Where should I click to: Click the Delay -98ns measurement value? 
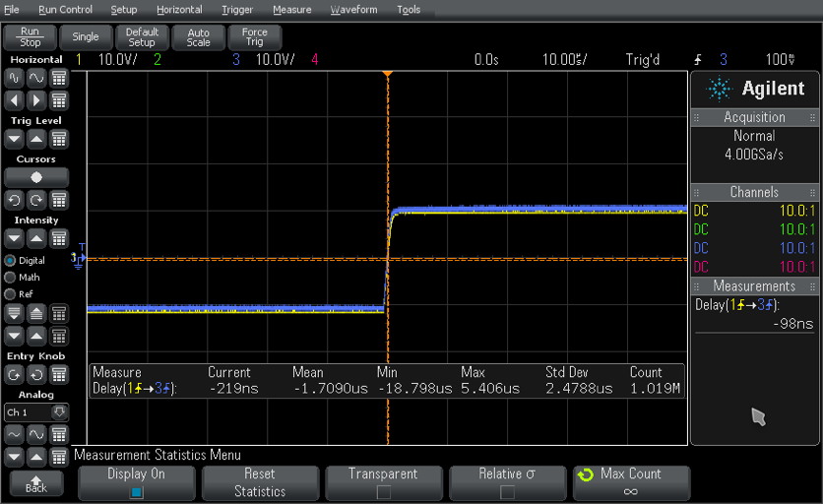pos(793,324)
